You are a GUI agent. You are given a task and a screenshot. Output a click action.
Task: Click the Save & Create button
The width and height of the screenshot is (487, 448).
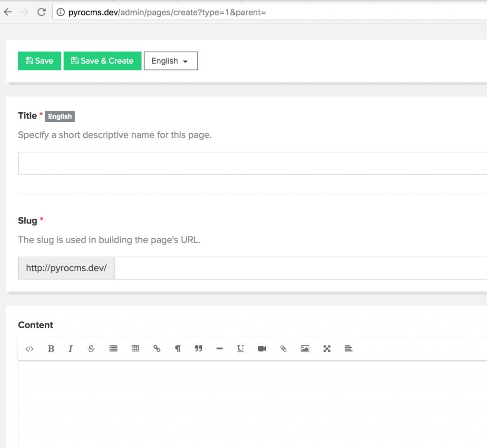(102, 60)
